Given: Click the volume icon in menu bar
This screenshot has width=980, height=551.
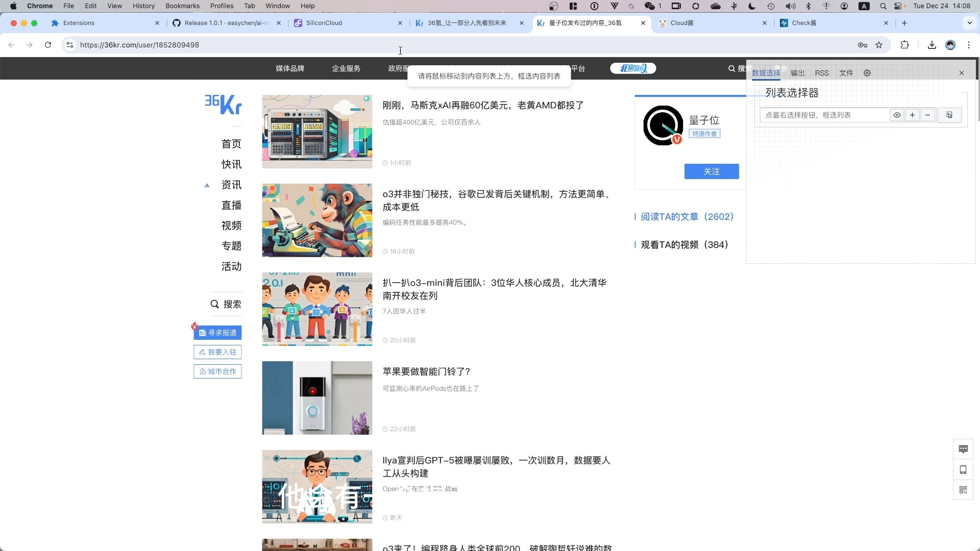Looking at the screenshot, I should point(790,6).
